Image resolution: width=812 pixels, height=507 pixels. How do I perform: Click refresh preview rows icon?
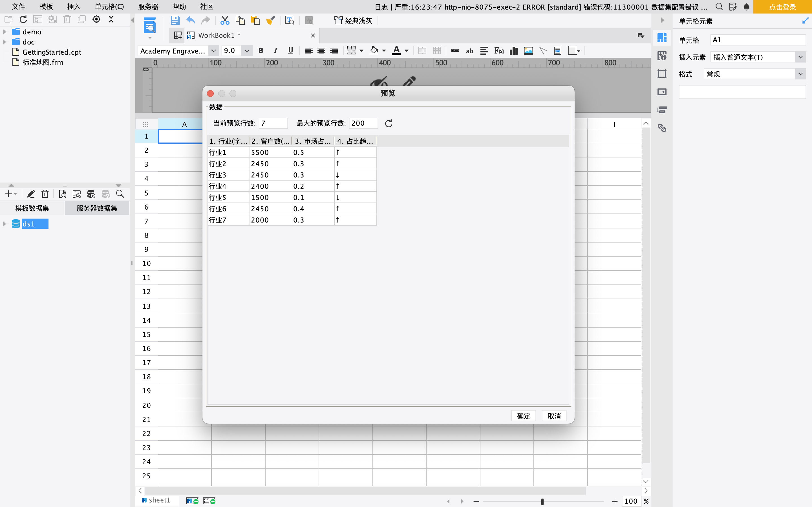[389, 123]
